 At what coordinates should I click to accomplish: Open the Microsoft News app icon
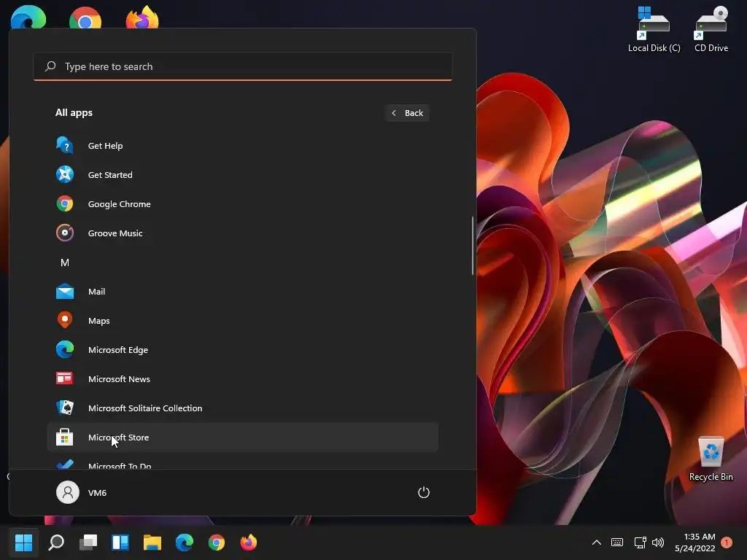(x=65, y=378)
